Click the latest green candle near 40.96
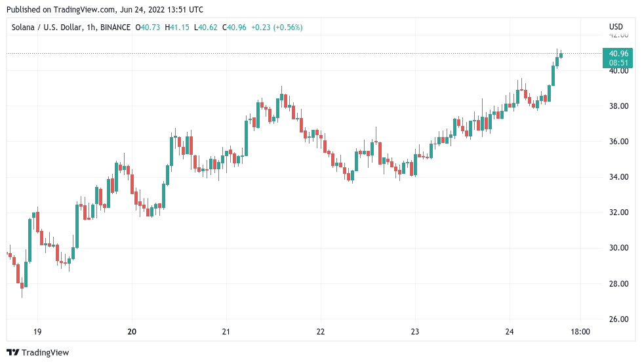Image resolution: width=642 pixels, height=364 pixels. [x=561, y=55]
